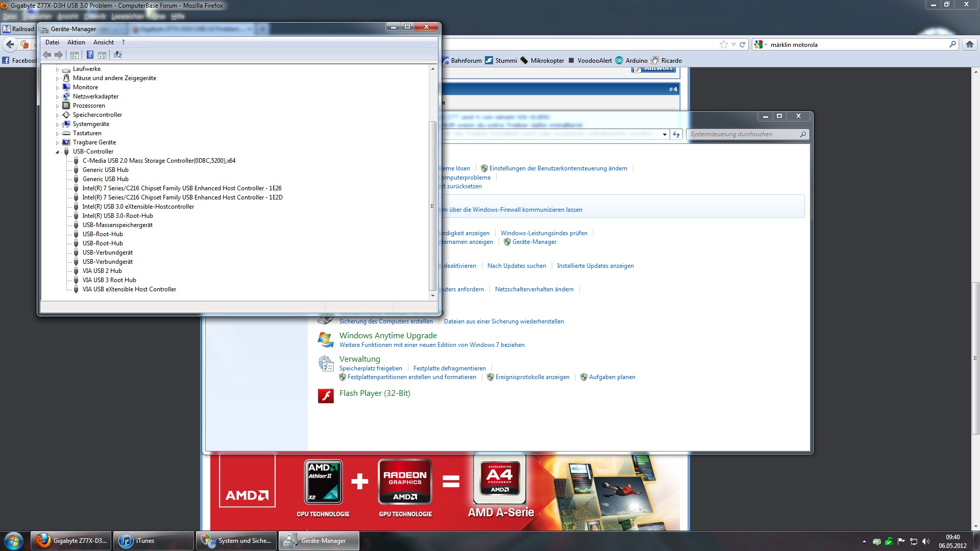980x551 pixels.
Task: Click the USB icon beside VIA USB 3 Root Hub
Action: coord(76,280)
